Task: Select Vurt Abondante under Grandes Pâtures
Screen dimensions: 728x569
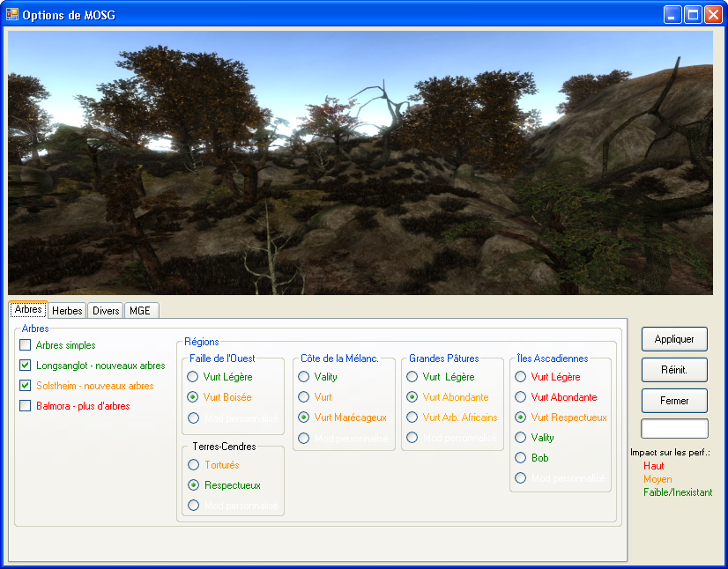Action: [x=412, y=397]
